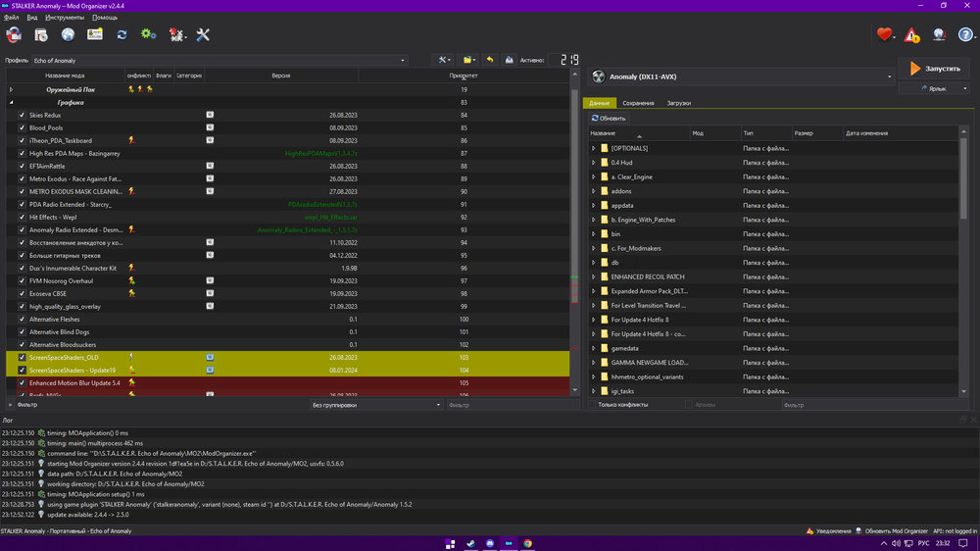Sort by the Версия column header
The image size is (980, 551).
[x=280, y=75]
